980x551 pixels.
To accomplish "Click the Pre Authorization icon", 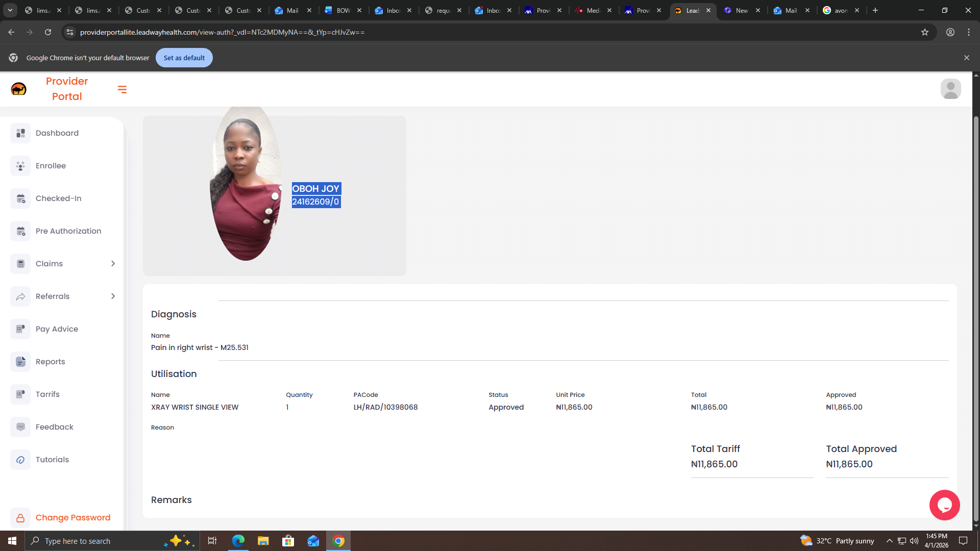I will click(x=20, y=231).
